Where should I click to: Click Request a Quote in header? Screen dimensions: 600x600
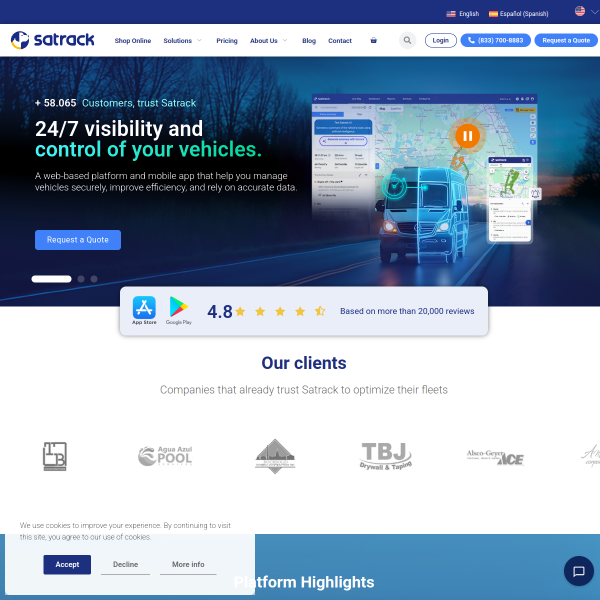click(566, 40)
